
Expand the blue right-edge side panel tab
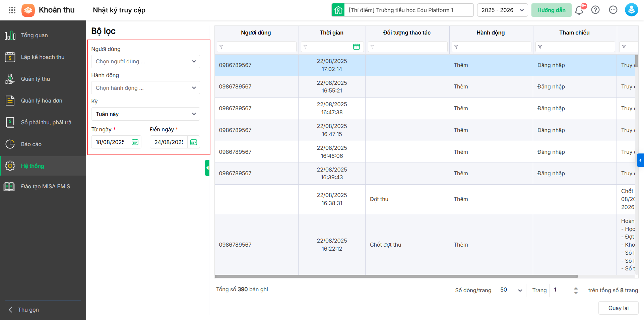click(x=640, y=160)
